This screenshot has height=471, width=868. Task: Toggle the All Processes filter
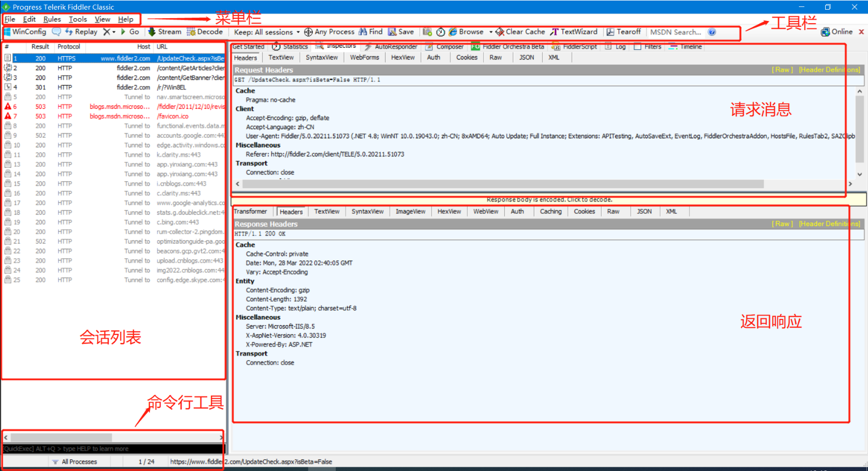pos(74,462)
